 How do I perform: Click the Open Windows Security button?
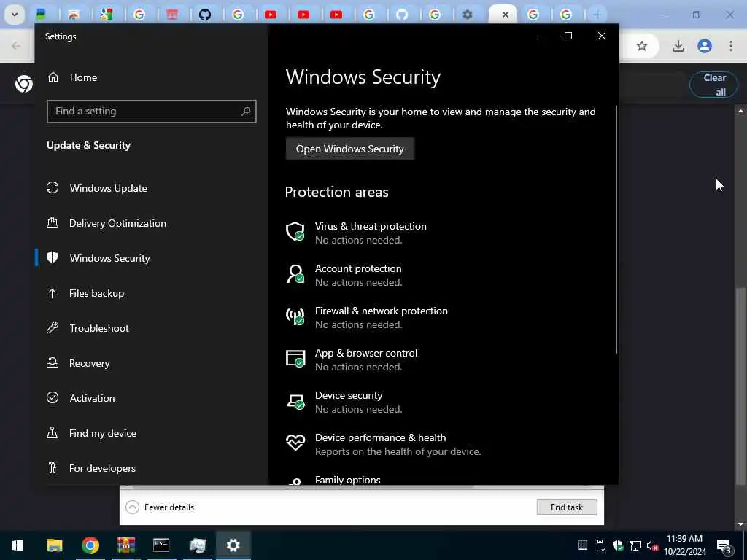[x=349, y=149]
